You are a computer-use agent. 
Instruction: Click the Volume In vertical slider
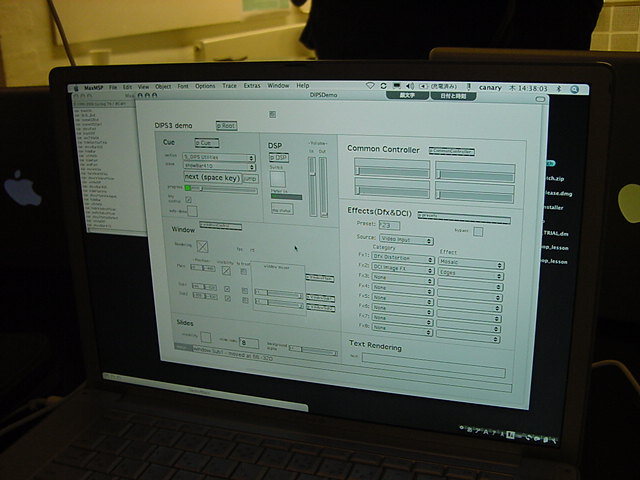pos(312,186)
